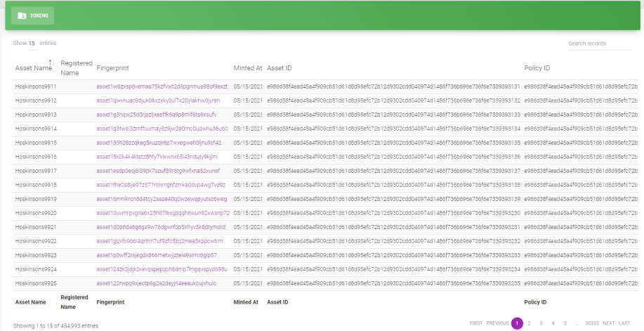Sort by the Registered Name header
Screen dimensions: 644x331
coord(77,68)
